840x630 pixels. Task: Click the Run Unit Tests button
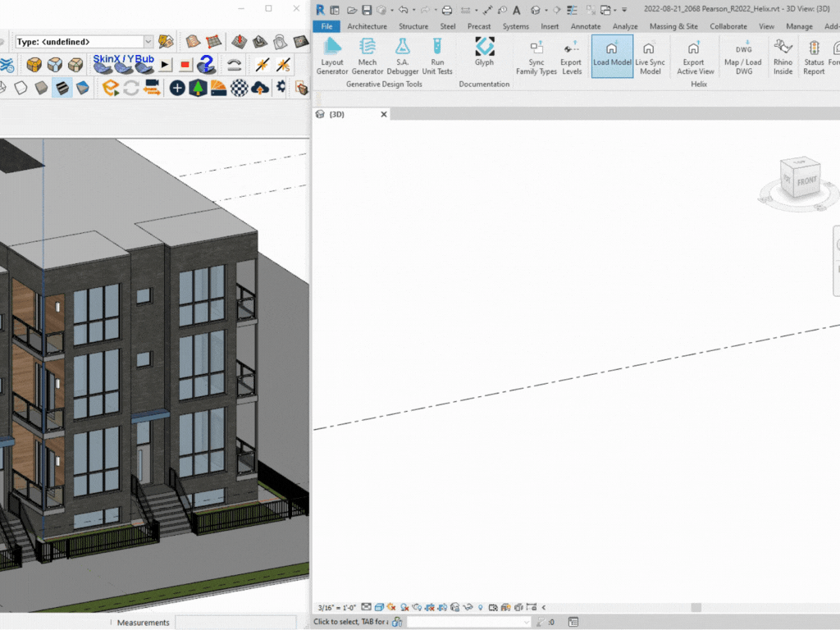(437, 56)
